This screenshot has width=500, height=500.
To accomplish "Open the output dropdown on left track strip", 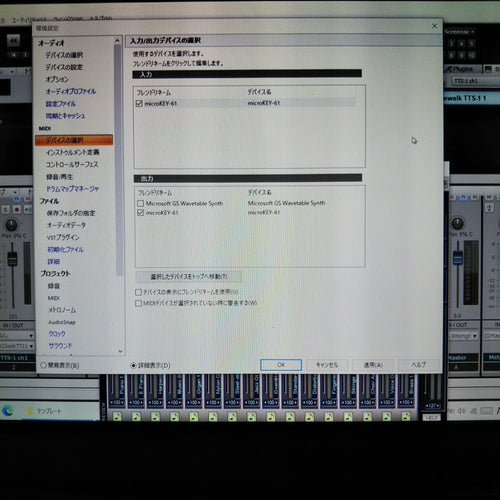I will [17, 346].
